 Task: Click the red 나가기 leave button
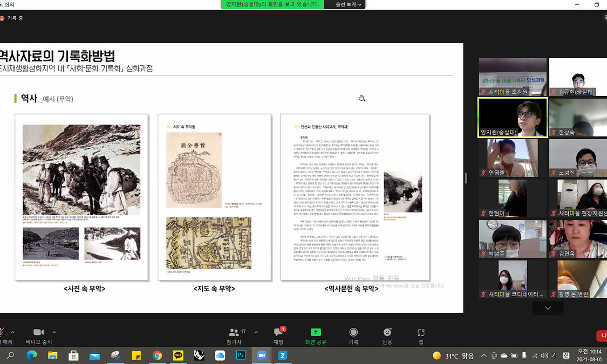click(602, 336)
